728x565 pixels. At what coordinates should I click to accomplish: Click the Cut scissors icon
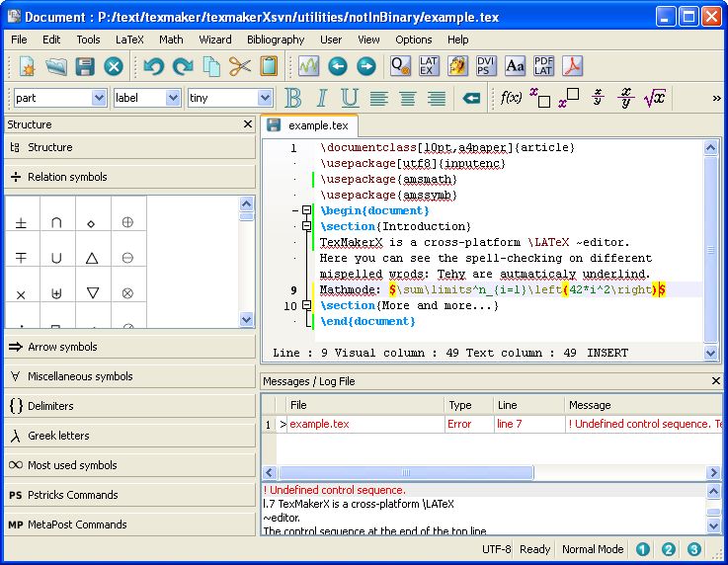240,66
